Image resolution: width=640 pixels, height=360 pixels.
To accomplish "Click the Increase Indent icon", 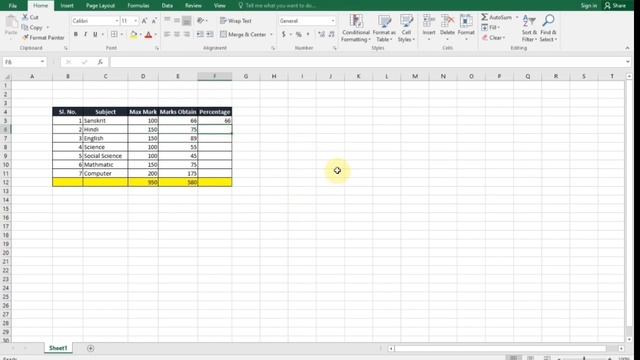I will (210, 35).
